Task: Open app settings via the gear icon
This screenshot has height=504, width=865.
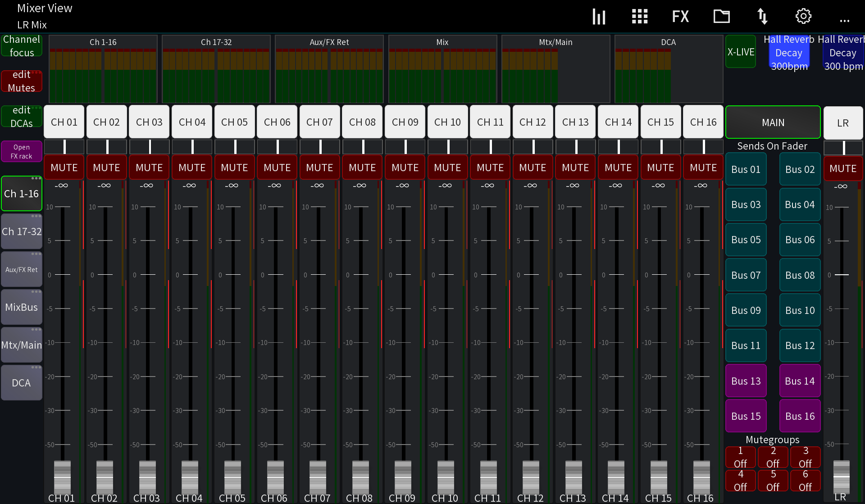Action: pyautogui.click(x=803, y=16)
